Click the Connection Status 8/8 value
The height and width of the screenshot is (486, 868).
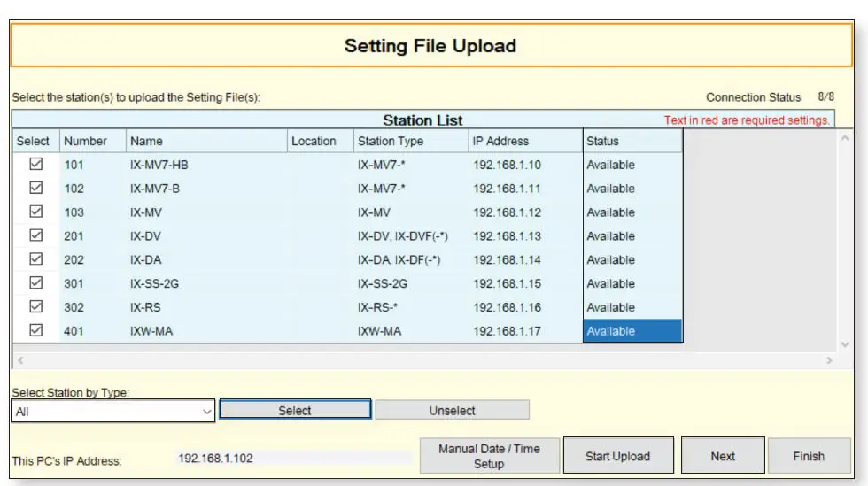tap(825, 96)
